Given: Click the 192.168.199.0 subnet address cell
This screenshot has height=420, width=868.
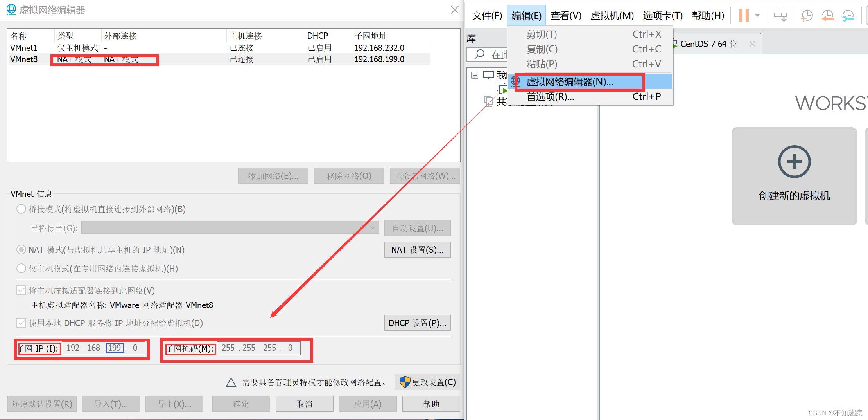Looking at the screenshot, I should tap(379, 59).
